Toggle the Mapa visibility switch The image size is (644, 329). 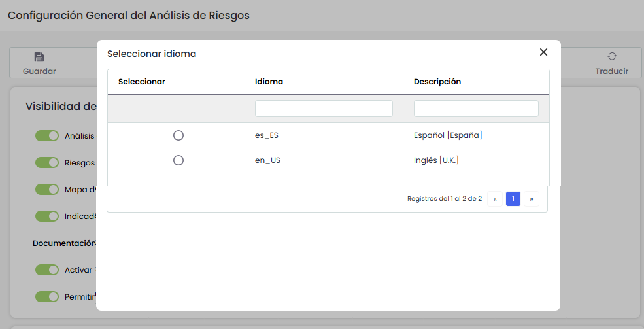(x=47, y=190)
